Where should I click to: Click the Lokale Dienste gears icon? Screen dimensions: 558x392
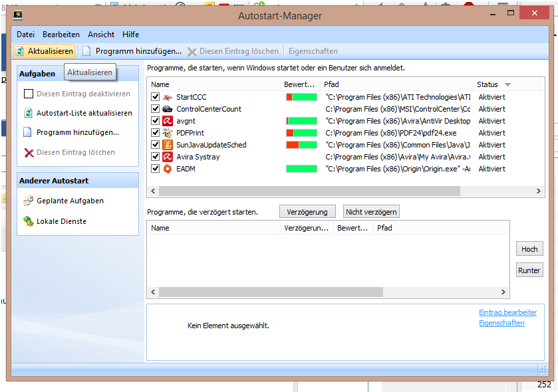tap(29, 221)
